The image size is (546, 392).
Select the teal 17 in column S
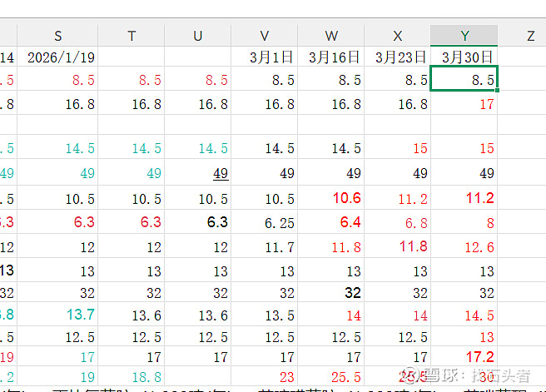click(x=57, y=356)
